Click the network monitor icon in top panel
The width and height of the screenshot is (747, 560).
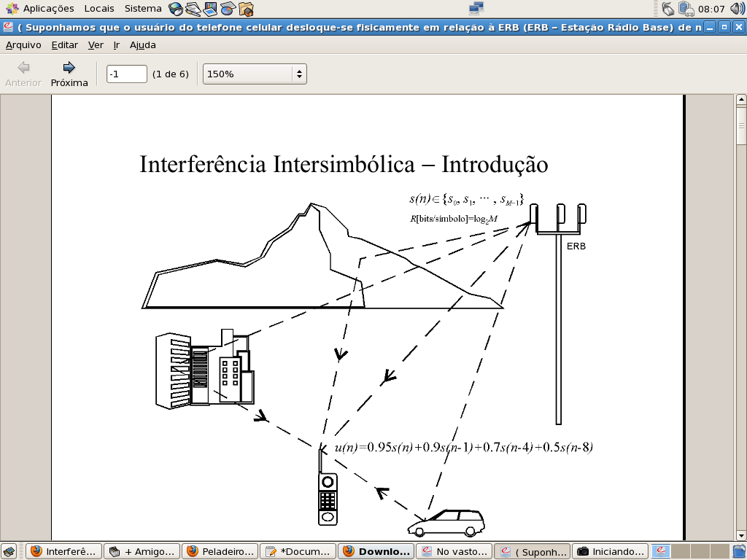pyautogui.click(x=476, y=9)
